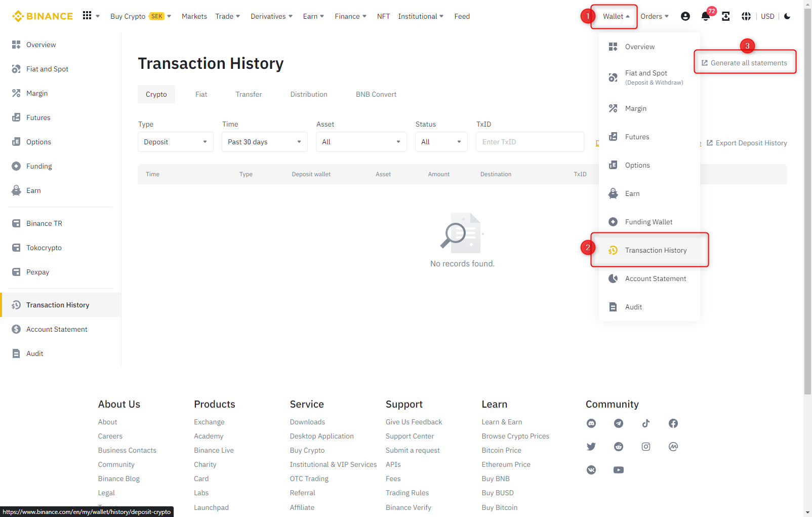The width and height of the screenshot is (812, 517).
Task: Open Tokocrypto in sidebar
Action: tap(61, 248)
